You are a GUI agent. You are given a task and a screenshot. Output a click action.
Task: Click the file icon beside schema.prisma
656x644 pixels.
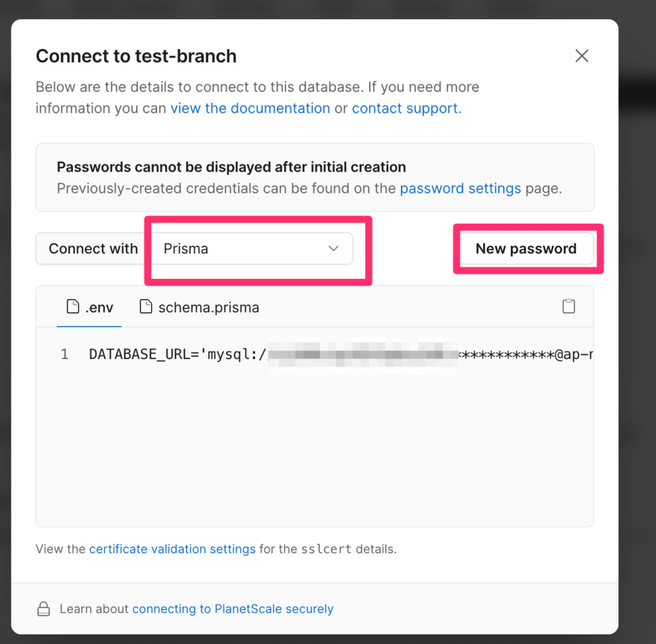(146, 307)
